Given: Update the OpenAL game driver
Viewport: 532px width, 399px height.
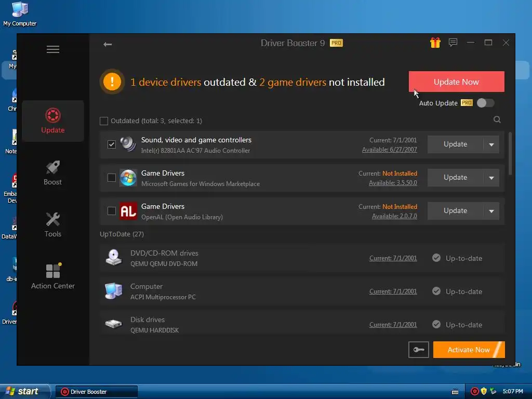Looking at the screenshot, I should click(x=455, y=211).
